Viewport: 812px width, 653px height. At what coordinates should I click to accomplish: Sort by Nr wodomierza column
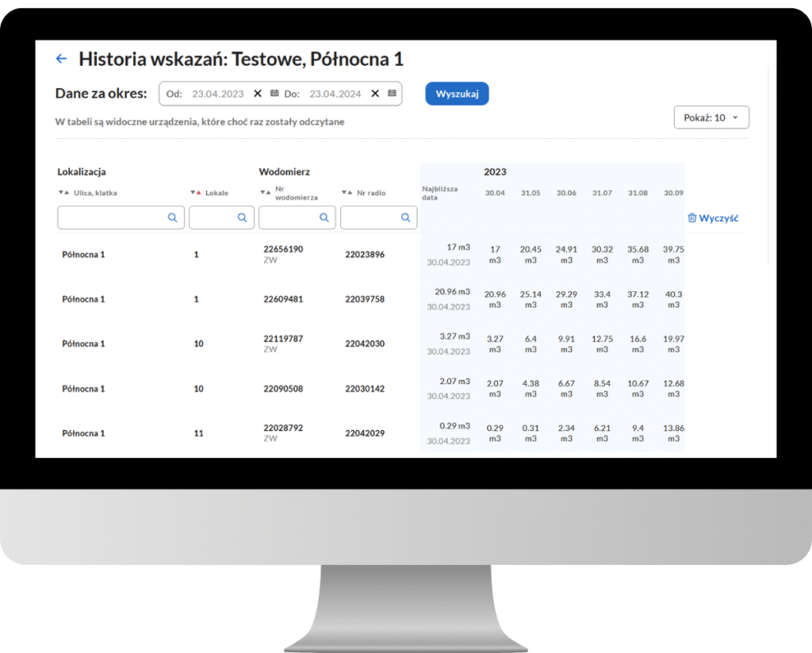(266, 193)
